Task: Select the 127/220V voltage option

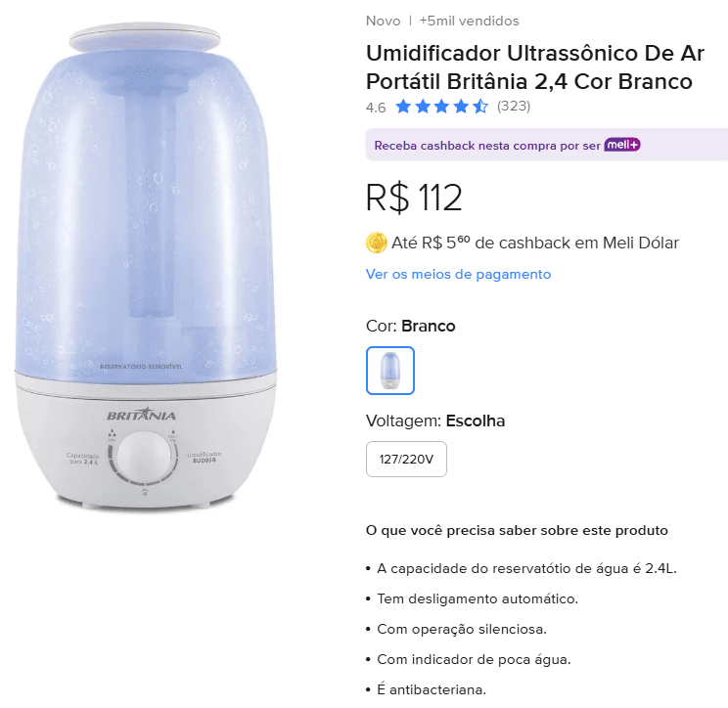Action: [x=406, y=459]
